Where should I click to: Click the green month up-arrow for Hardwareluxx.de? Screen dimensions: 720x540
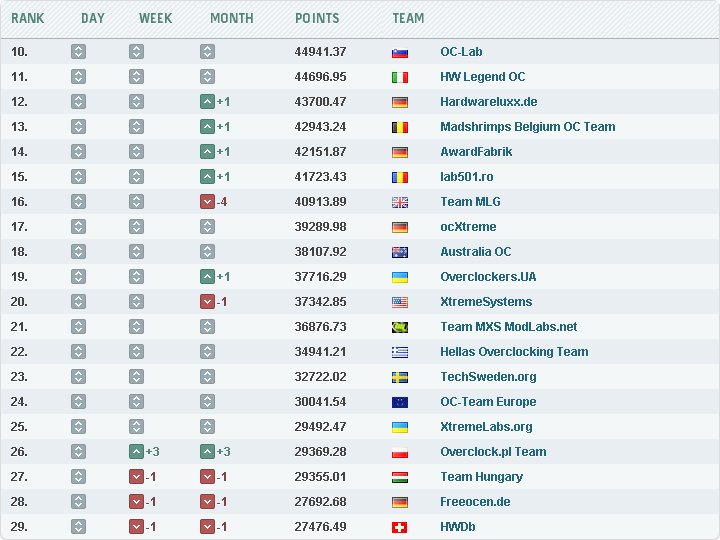coord(207,102)
